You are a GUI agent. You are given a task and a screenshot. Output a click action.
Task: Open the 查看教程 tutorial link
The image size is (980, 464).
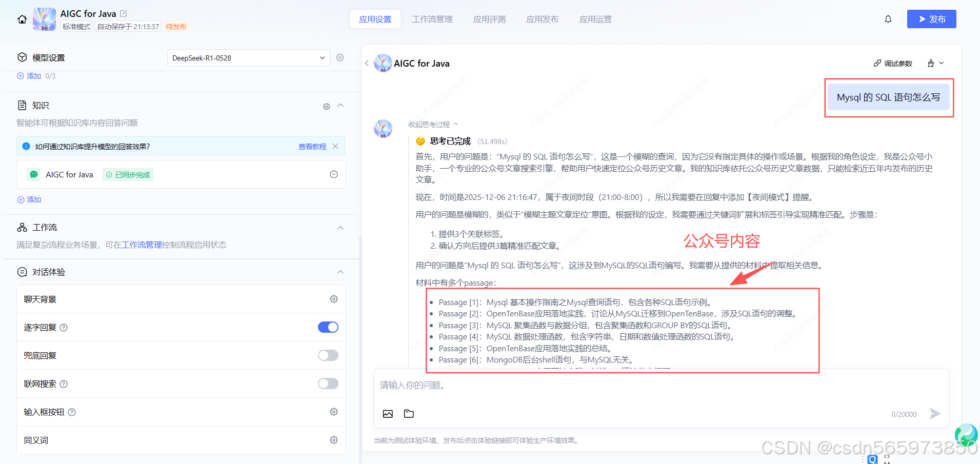click(x=312, y=146)
